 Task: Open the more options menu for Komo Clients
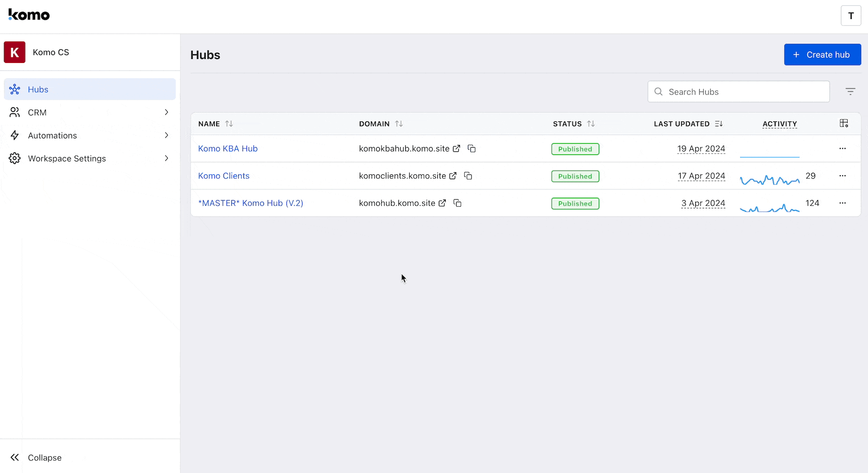pyautogui.click(x=842, y=176)
